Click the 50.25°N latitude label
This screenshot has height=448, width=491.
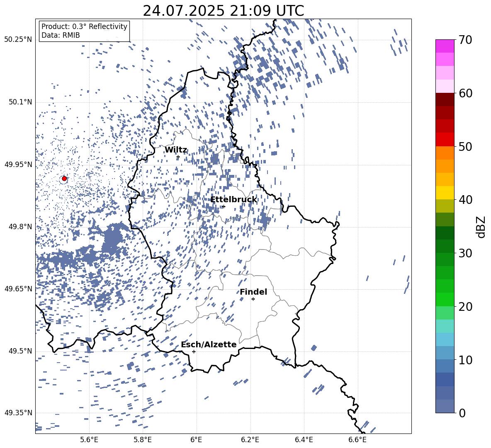point(18,40)
